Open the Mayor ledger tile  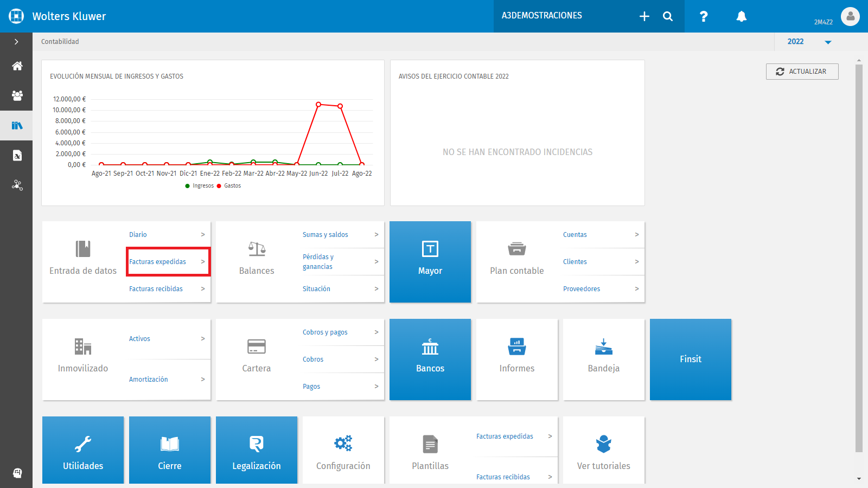(430, 262)
